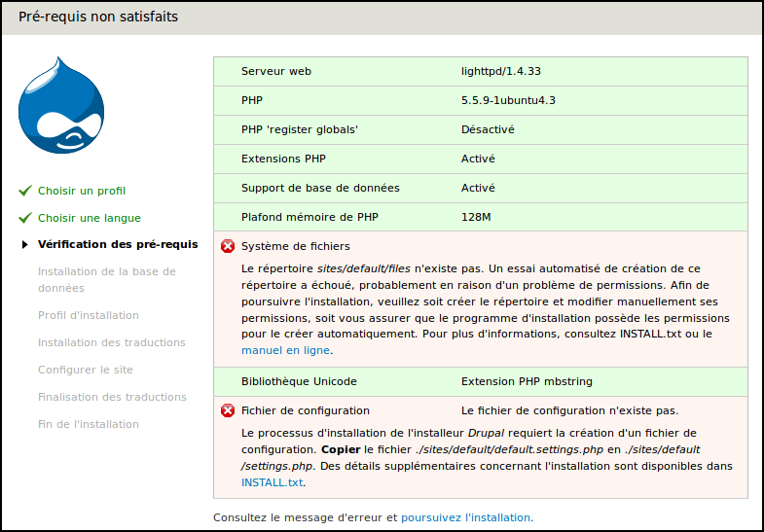This screenshot has width=764, height=532.
Task: Click the red error icon for Système de fichiers
Action: pos(228,247)
